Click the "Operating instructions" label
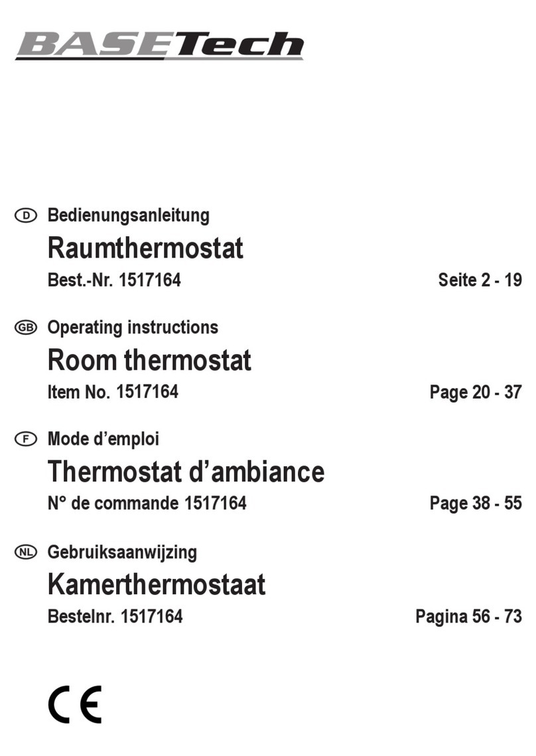 pos(133,327)
